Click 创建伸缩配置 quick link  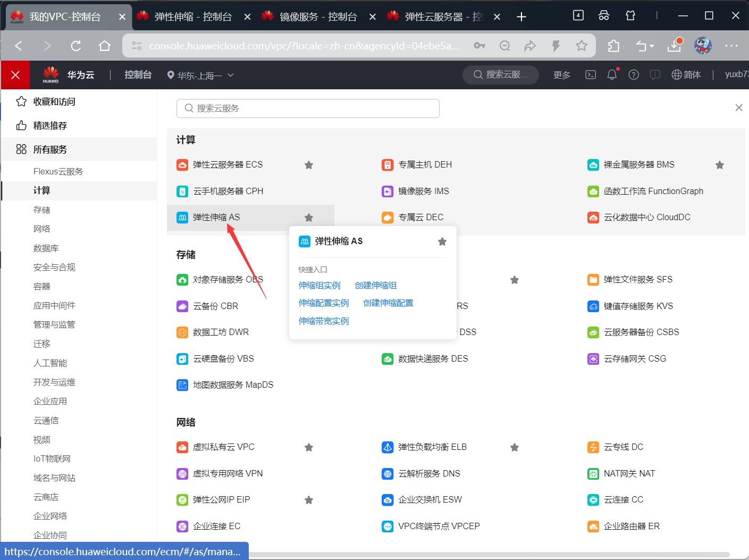click(388, 303)
